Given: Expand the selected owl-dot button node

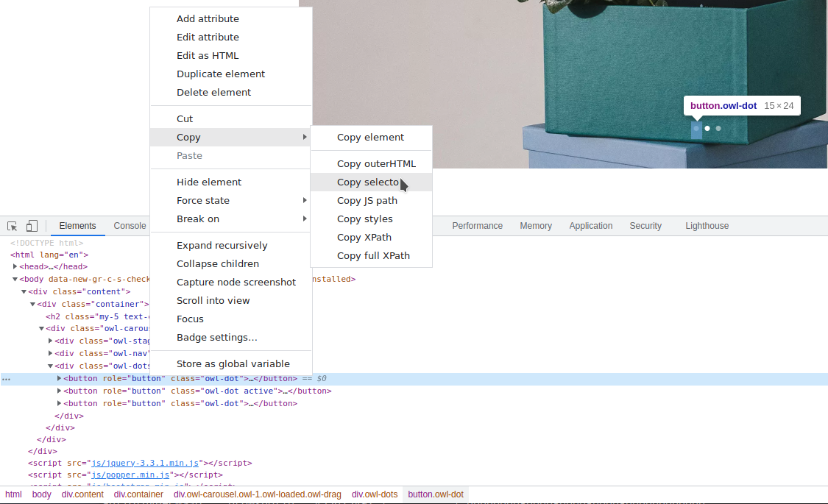Looking at the screenshot, I should [x=59, y=378].
